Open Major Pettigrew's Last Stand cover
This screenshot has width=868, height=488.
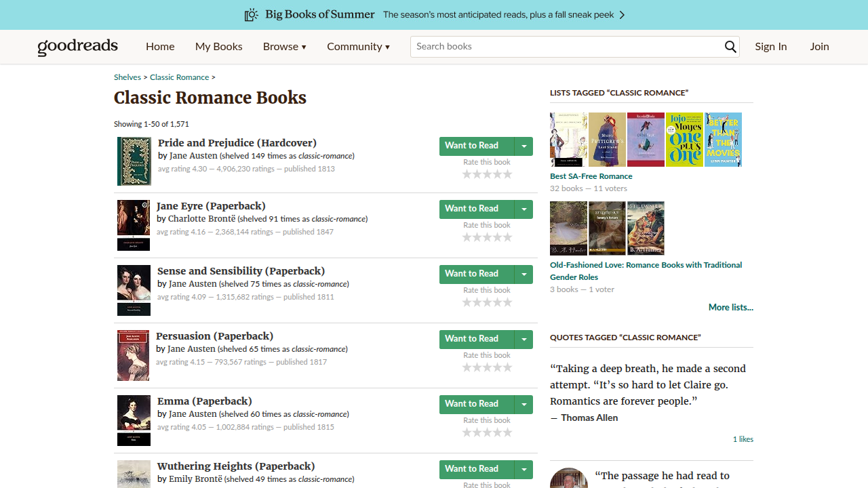pos(607,140)
